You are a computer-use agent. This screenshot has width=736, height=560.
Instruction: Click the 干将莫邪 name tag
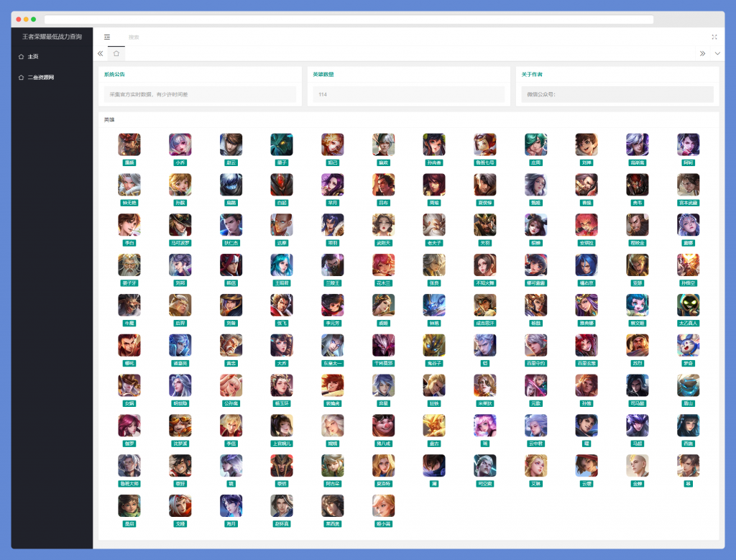384,363
